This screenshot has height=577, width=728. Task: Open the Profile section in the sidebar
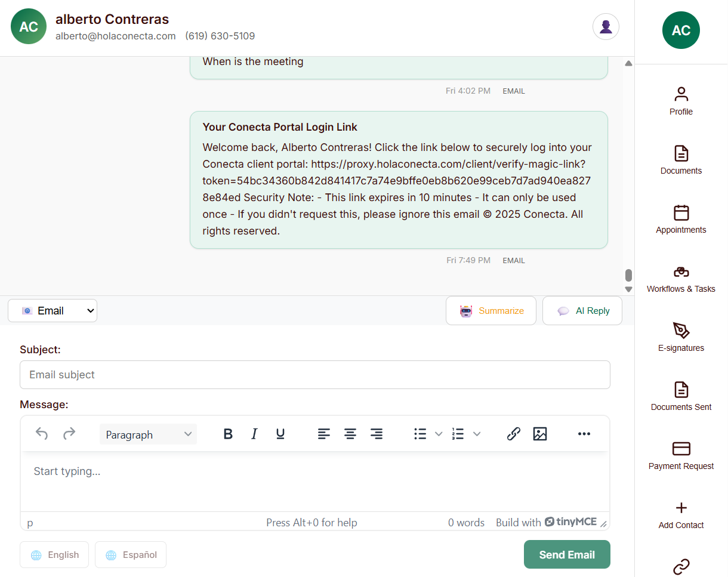[x=681, y=100]
